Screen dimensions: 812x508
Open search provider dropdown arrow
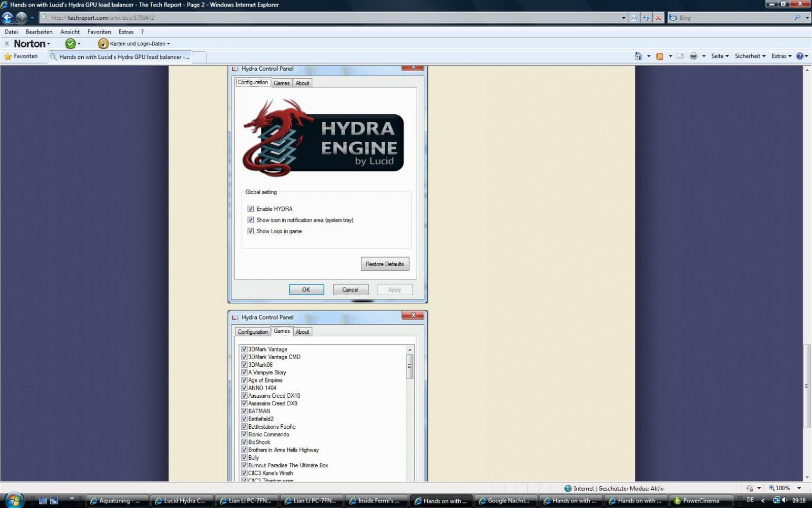click(x=807, y=18)
